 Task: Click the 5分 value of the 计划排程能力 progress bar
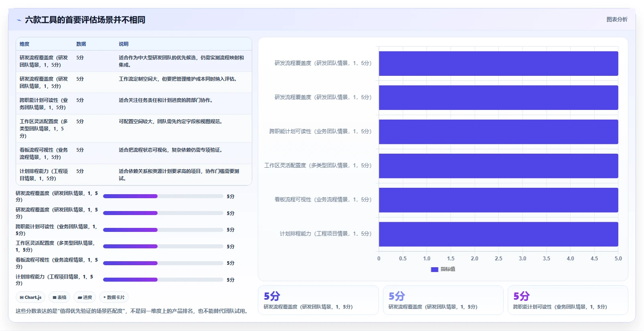pyautogui.click(x=231, y=280)
